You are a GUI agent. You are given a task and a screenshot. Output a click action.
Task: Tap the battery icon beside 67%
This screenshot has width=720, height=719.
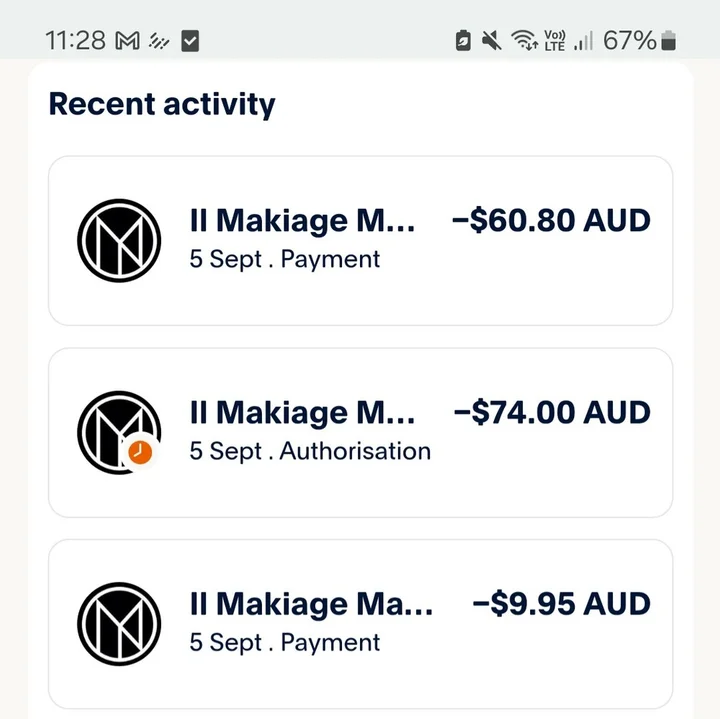coord(668,40)
